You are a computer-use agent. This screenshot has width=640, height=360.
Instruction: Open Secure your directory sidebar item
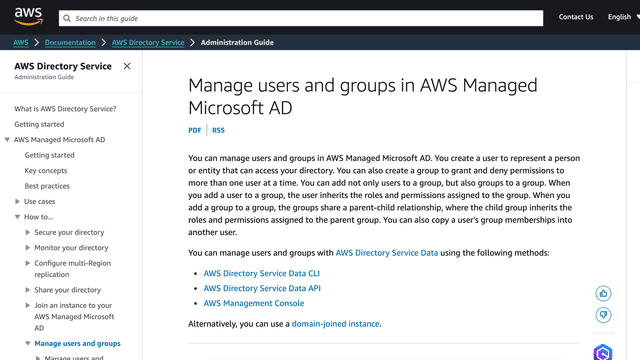coord(69,232)
